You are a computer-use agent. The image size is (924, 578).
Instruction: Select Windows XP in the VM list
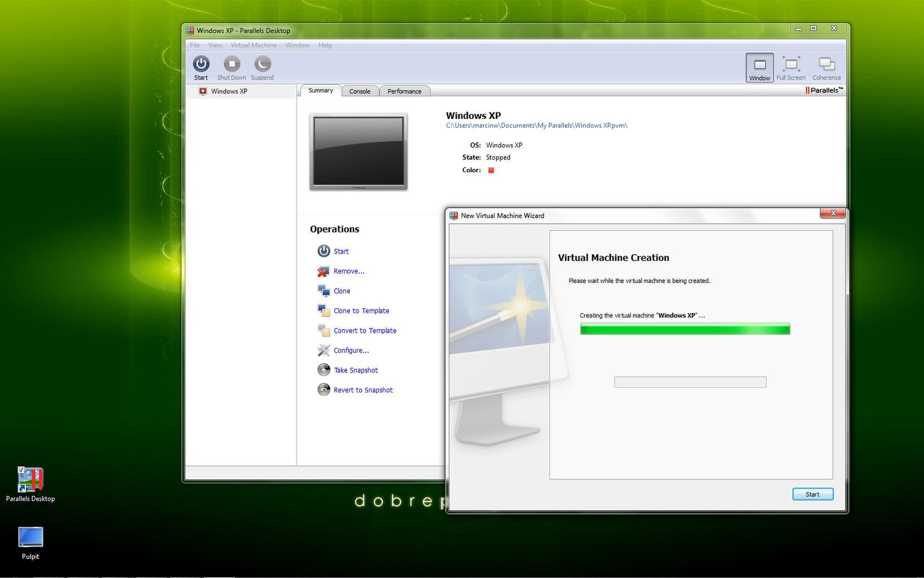click(241, 91)
